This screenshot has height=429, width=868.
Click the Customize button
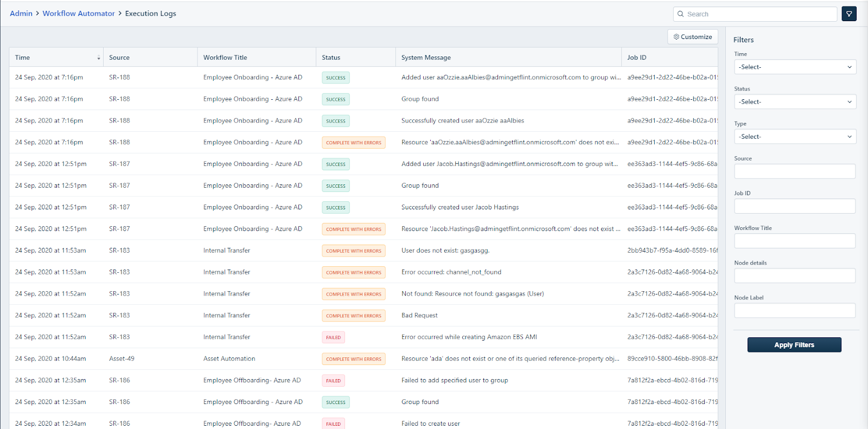click(693, 37)
